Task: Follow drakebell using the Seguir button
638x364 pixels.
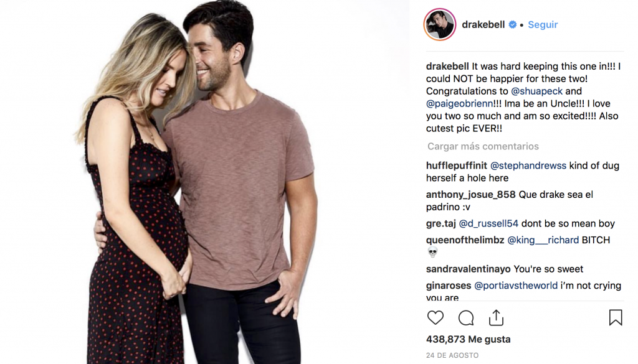Action: 543,25
